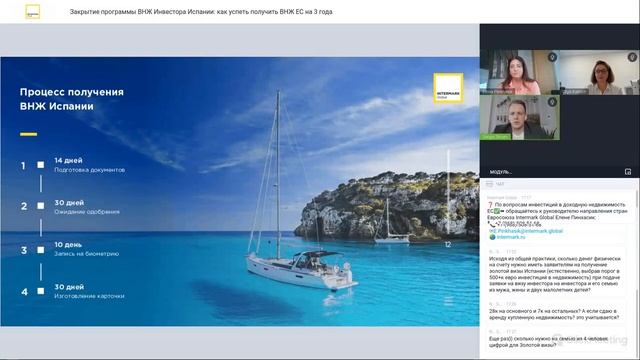
Task: Click the step text 14 дней
Action: click(x=69, y=160)
